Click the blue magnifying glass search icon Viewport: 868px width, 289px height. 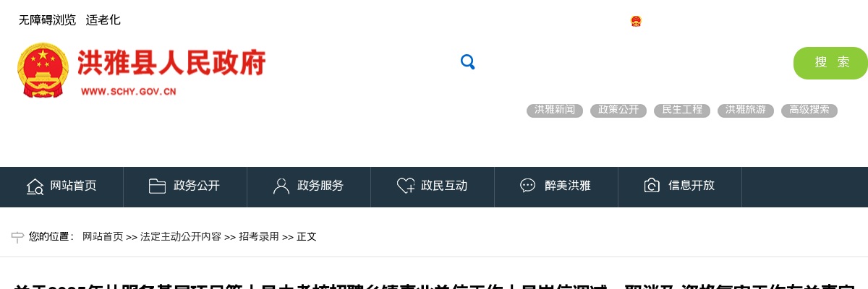468,62
